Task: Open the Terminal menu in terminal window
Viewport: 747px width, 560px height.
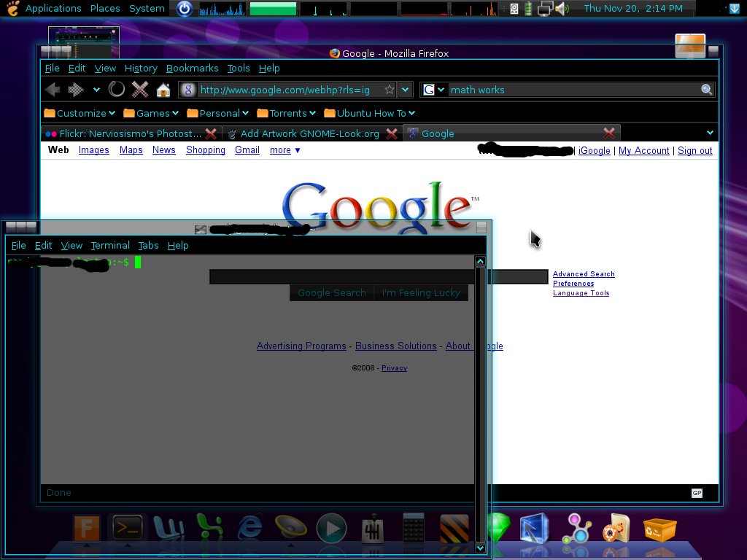Action: 110,245
